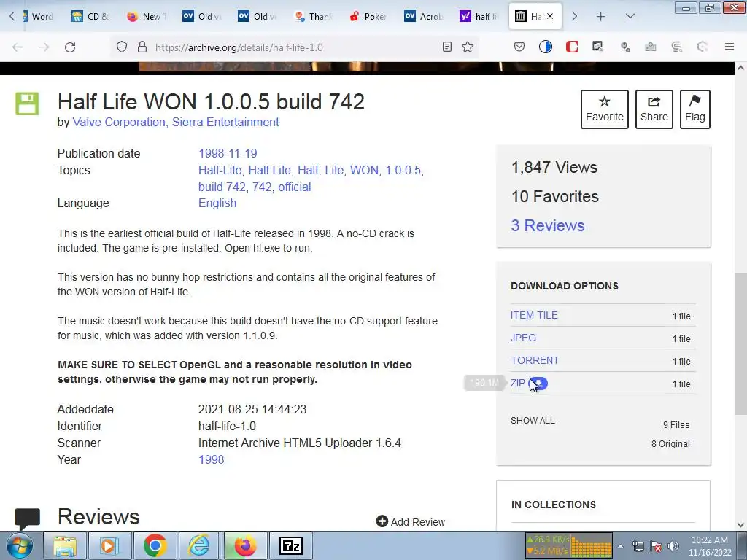Click the official topic link
The image size is (747, 560).
[x=295, y=187]
